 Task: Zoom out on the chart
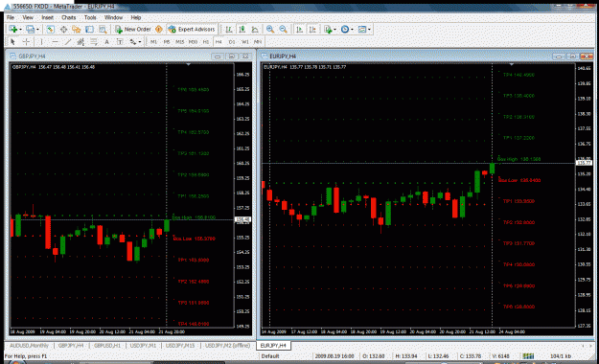tap(283, 30)
